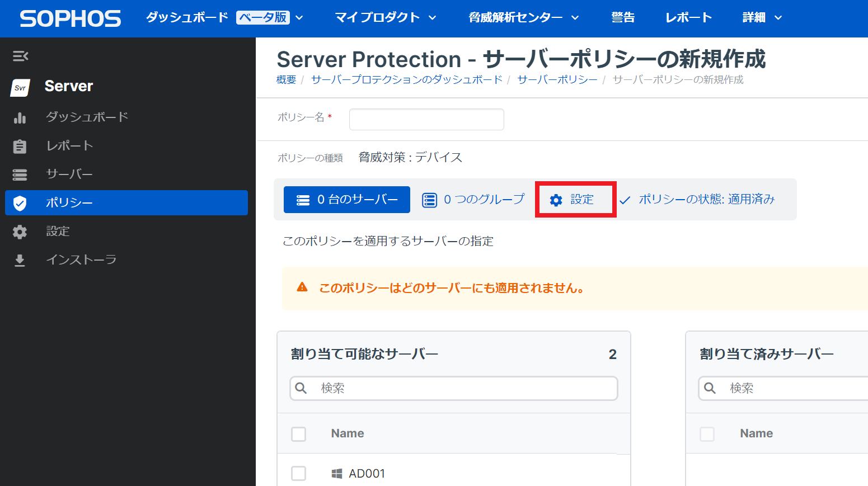Viewport: 868px width, 486px height.
Task: Follow the 概要 breadcrumb link
Action: pos(286,80)
